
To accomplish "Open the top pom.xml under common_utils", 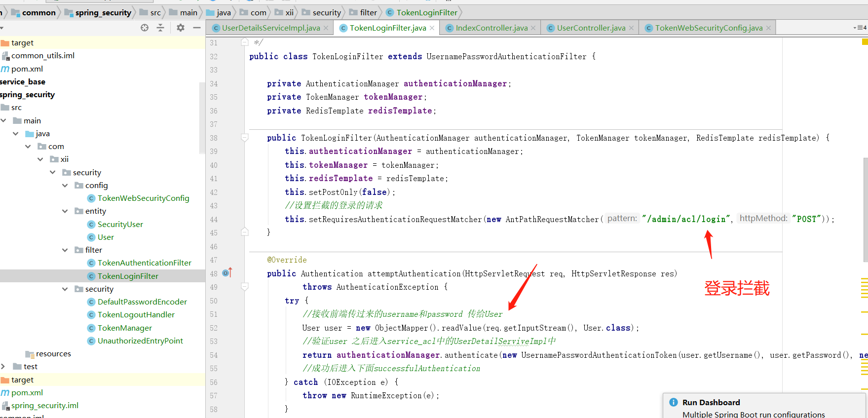I will pyautogui.click(x=27, y=69).
